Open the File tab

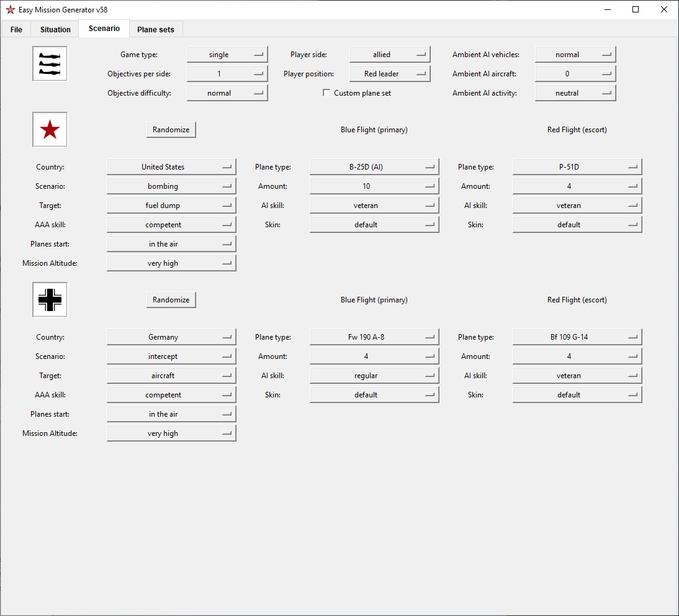coord(16,29)
